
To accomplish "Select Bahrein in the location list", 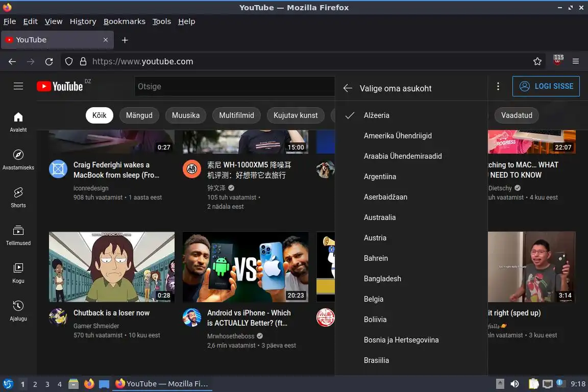I will 411,258.
